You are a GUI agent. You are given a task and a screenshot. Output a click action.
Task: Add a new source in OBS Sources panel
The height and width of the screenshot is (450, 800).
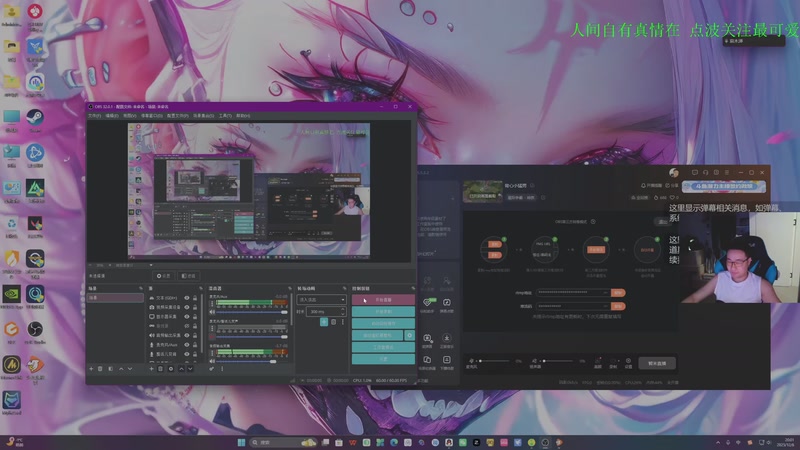point(152,369)
